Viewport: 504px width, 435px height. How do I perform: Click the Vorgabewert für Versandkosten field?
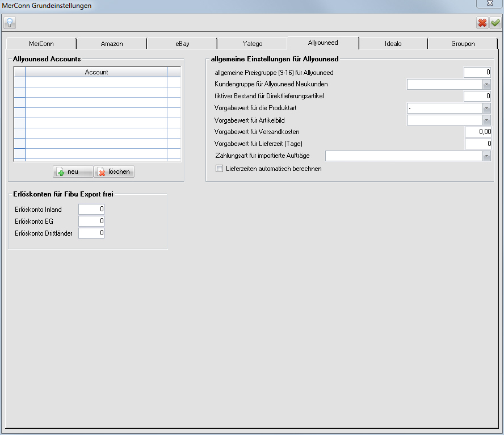click(x=478, y=132)
